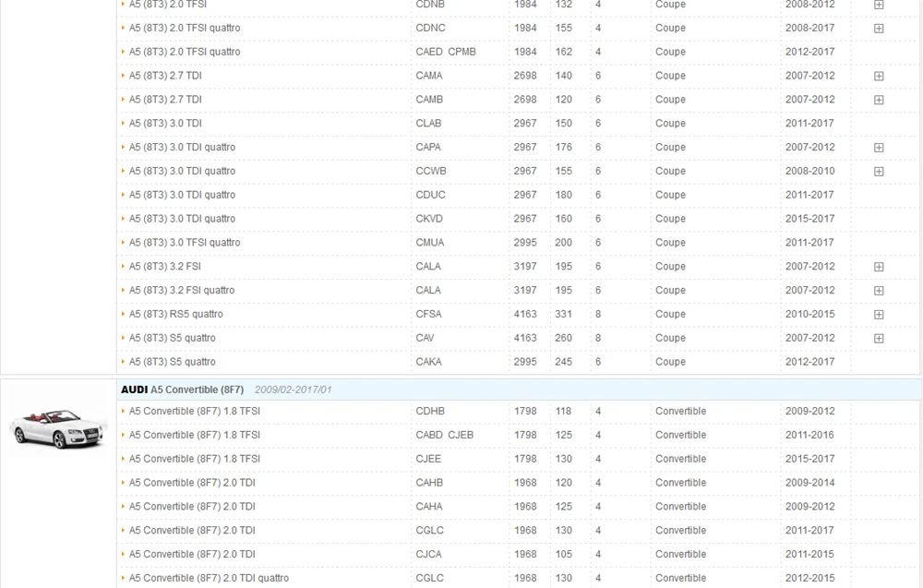Screen dimensions: 923x588
Task: Open the A5 (8T3) 3.0 TDI model link
Action: tap(165, 123)
